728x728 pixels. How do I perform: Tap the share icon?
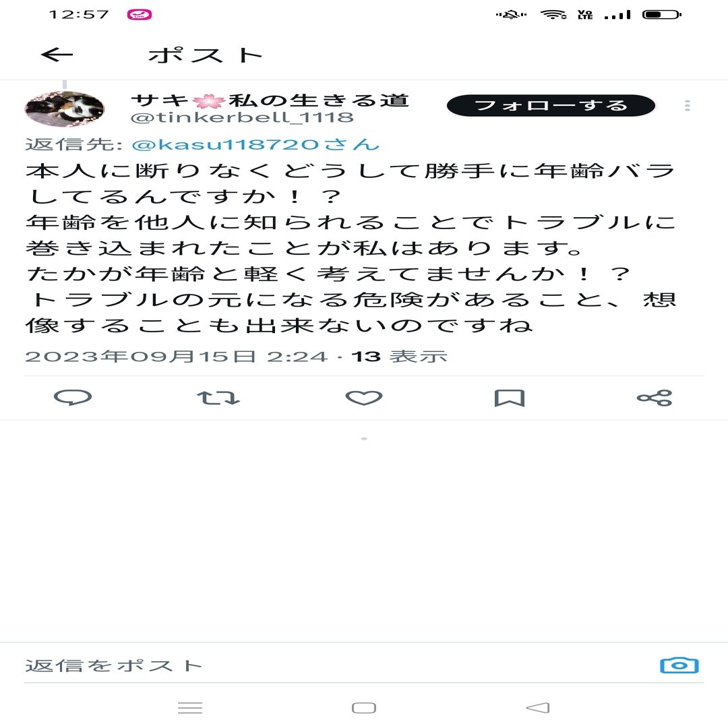pyautogui.click(x=655, y=398)
